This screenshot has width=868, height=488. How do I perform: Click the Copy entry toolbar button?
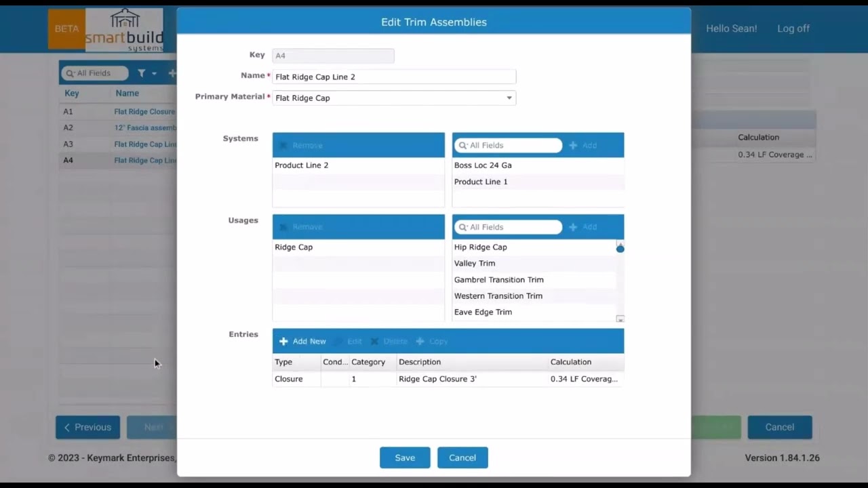432,341
